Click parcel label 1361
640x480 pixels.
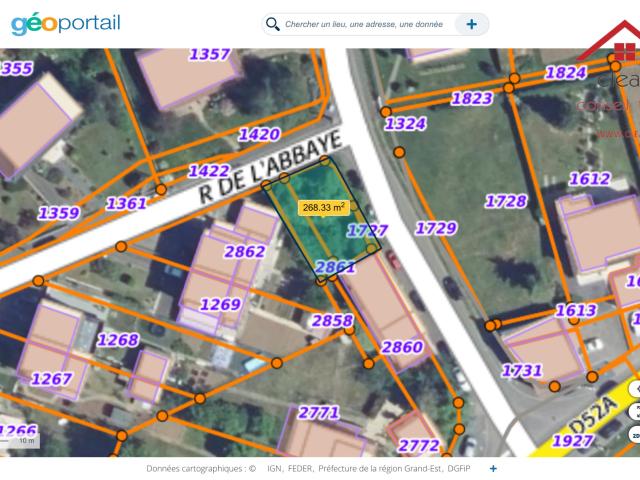[126, 203]
